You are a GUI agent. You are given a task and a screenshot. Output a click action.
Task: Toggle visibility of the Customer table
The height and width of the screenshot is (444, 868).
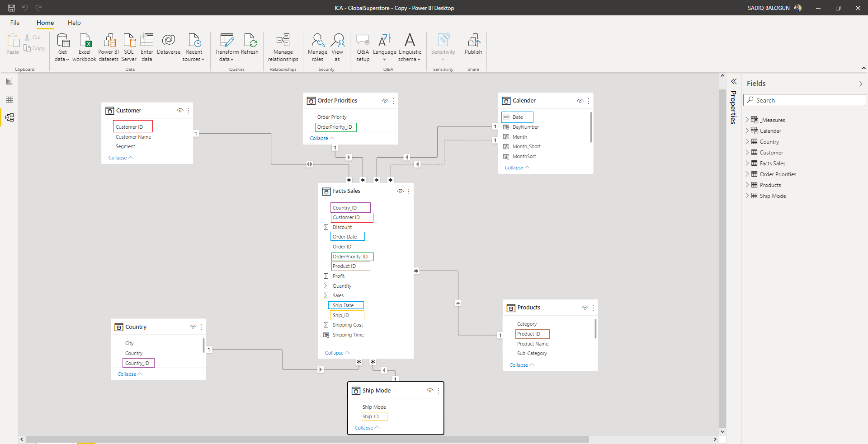[x=180, y=111]
